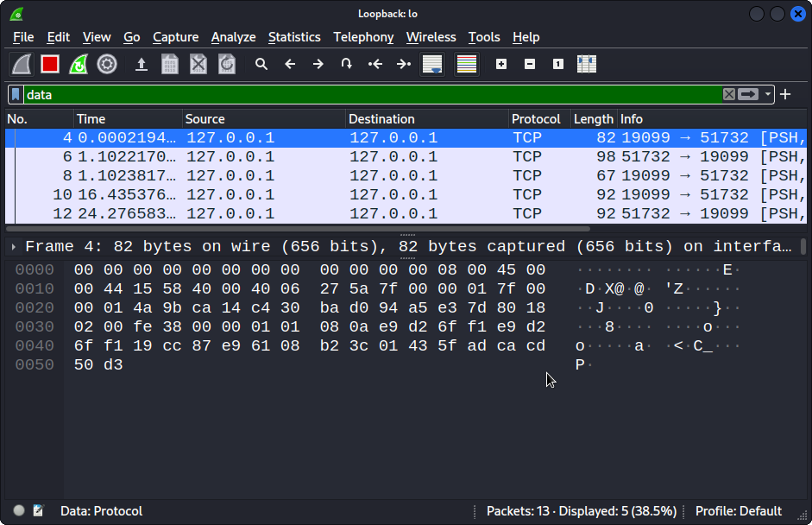Open the Analyze menu
812x525 pixels.
point(234,37)
